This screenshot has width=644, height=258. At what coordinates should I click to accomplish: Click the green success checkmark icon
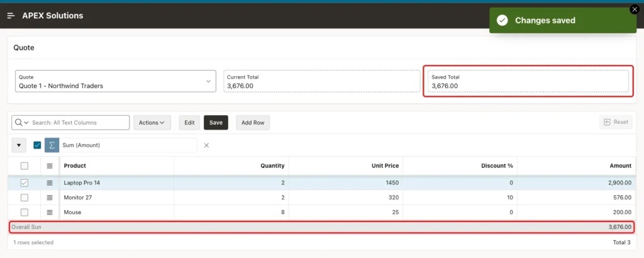(x=502, y=20)
